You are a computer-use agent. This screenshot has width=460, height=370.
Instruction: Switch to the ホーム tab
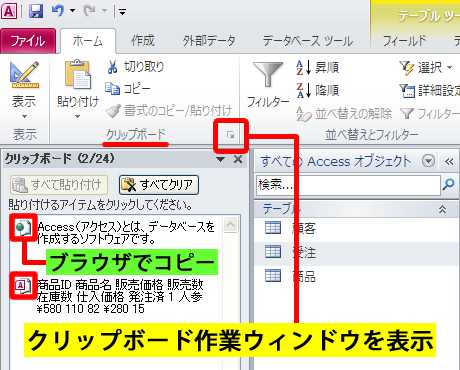point(88,41)
